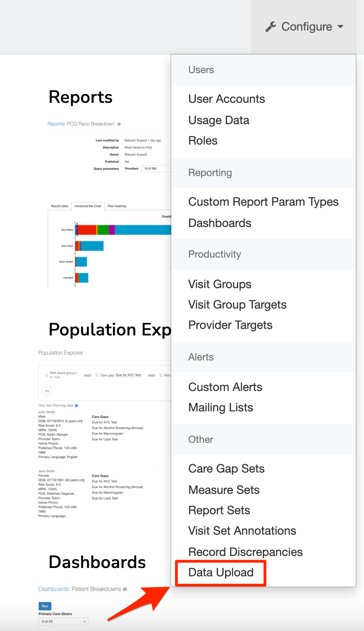
Task: Click the wrench icon beside Configure
Action: click(x=270, y=27)
